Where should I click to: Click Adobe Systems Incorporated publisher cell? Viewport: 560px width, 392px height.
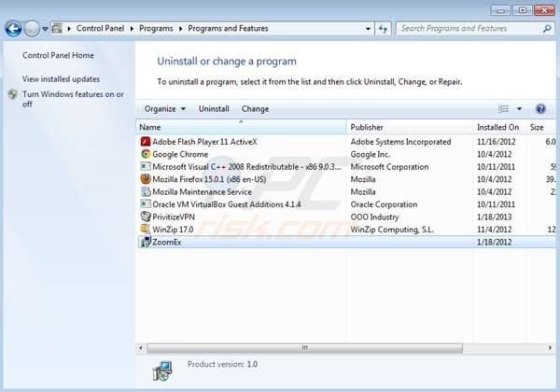click(x=400, y=142)
